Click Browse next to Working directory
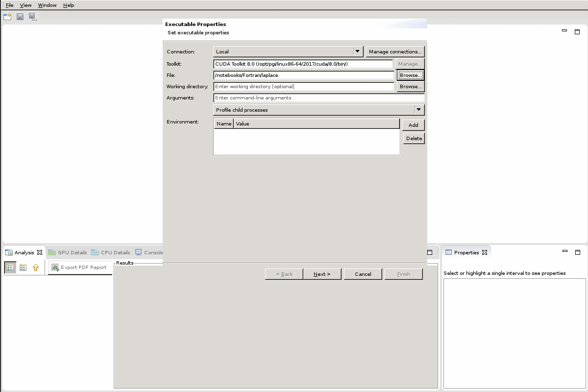 410,87
